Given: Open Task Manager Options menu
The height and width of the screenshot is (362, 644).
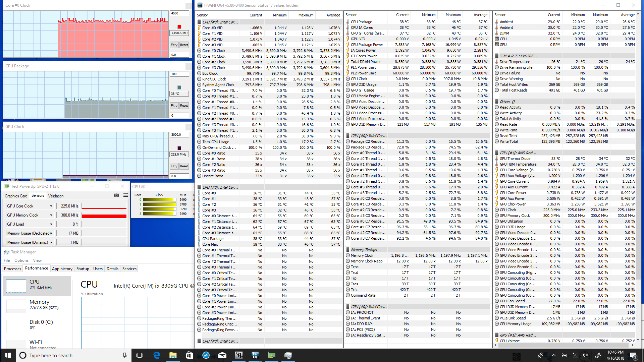Looking at the screenshot, I should point(21,260).
